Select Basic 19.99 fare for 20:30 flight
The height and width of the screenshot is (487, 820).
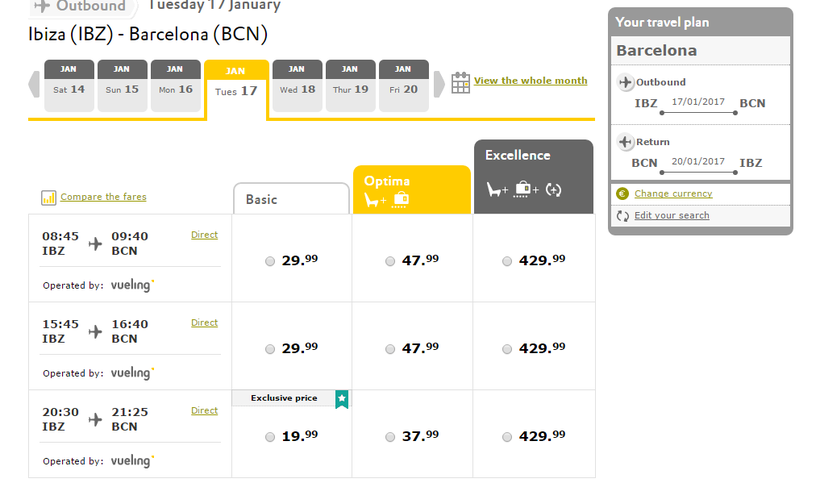(270, 437)
